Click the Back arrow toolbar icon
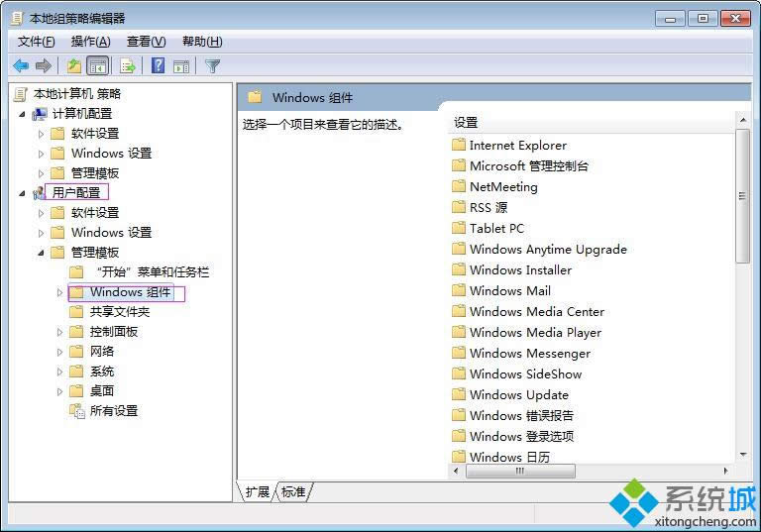 coord(21,65)
